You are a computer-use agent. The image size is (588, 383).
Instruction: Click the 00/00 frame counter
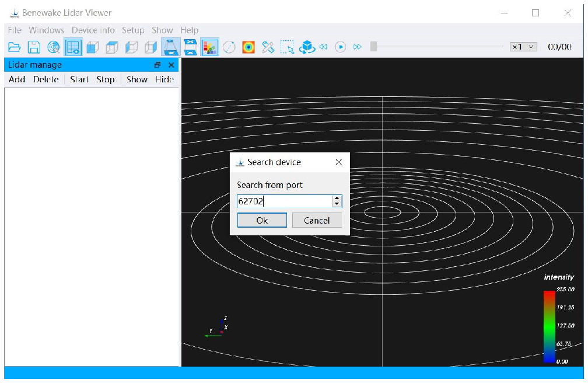559,47
